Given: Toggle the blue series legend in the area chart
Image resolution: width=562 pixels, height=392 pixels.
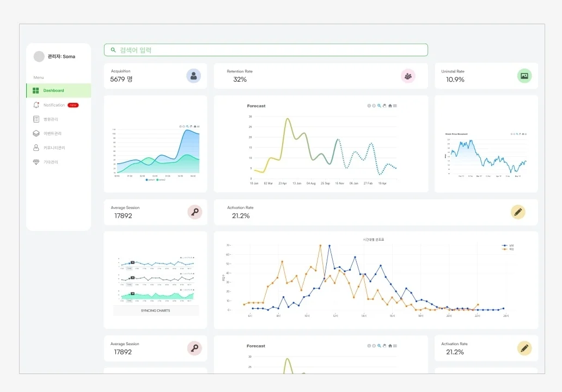Looking at the screenshot, I should pos(150,180).
